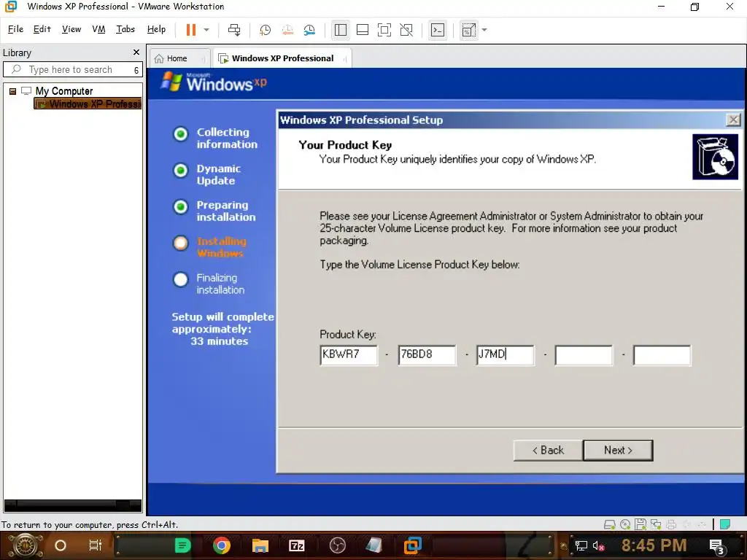Open OBS Studio from the taskbar

[337, 545]
